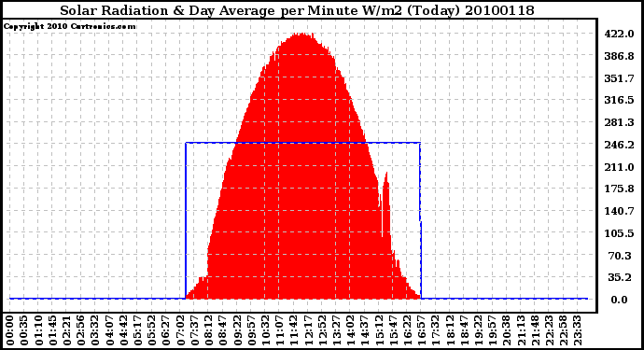Click the 211.0 y-axis value
Image resolution: width=644 pixels, height=350 pixels.
[619, 167]
